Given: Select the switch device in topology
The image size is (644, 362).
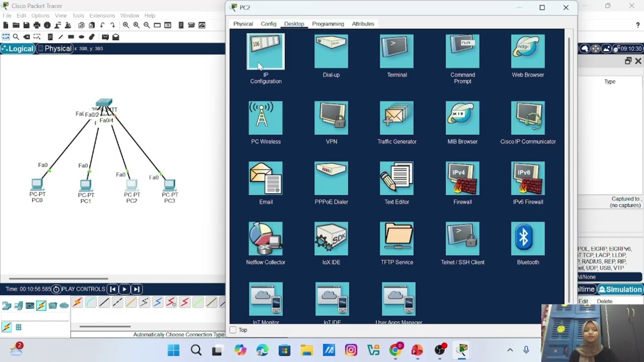Looking at the screenshot, I should pos(104,103).
